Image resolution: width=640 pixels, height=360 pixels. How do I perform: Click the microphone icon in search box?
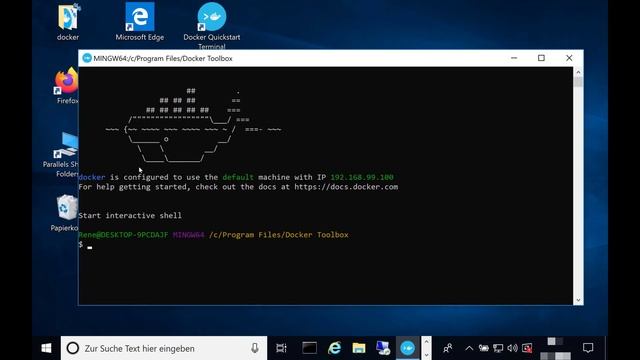click(255, 348)
